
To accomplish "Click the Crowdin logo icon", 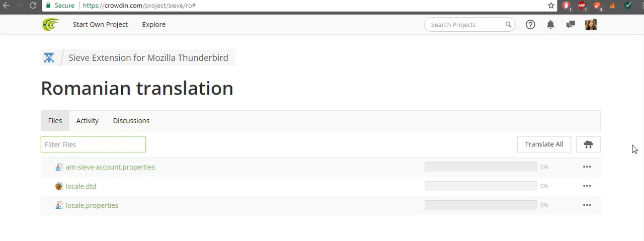I will (50, 24).
